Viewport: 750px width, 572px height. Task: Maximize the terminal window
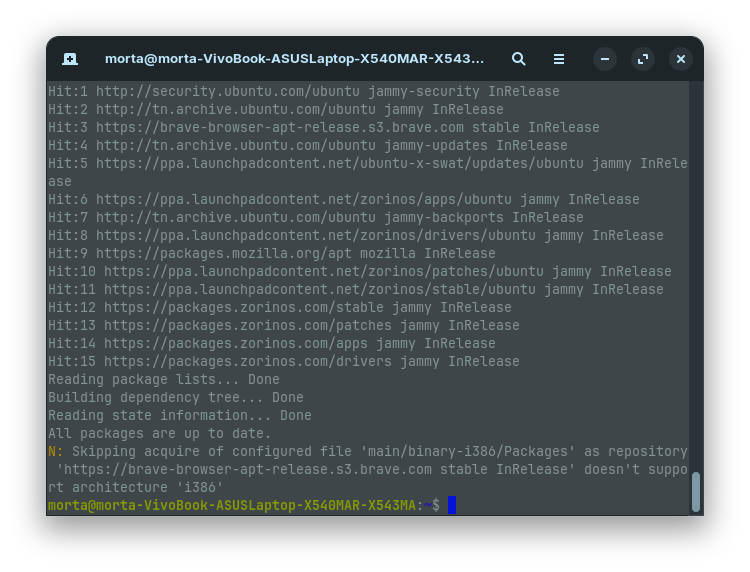pyautogui.click(x=643, y=59)
